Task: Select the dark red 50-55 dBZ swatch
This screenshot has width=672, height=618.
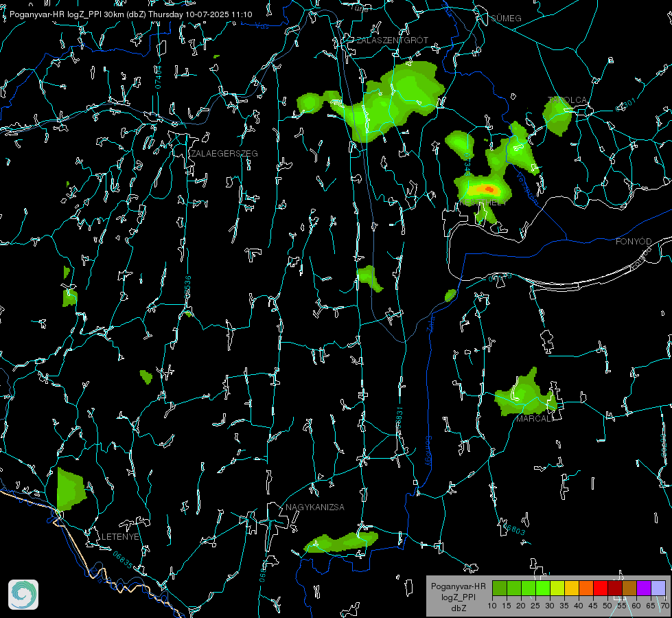Action: click(615, 588)
